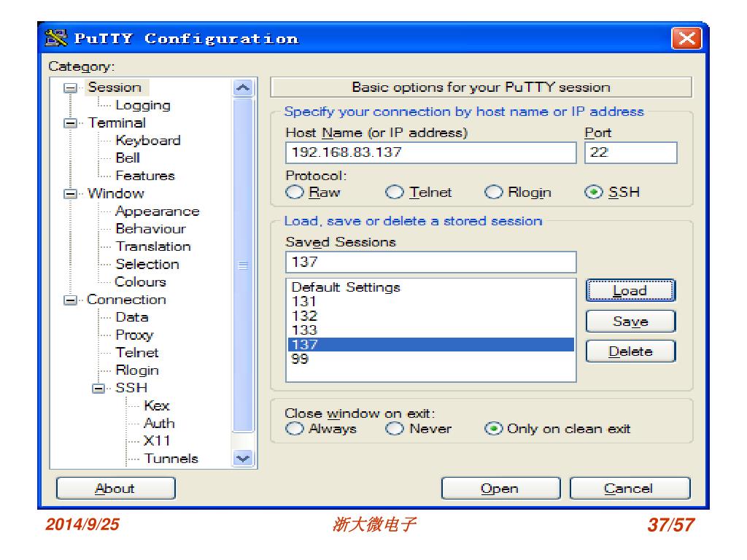Open the Selection category

tap(147, 264)
